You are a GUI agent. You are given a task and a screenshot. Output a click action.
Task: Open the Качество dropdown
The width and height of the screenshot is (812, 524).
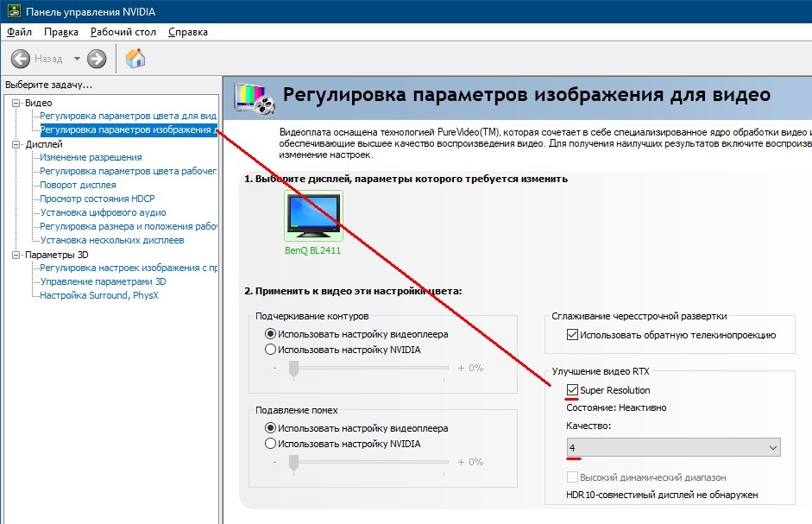674,447
